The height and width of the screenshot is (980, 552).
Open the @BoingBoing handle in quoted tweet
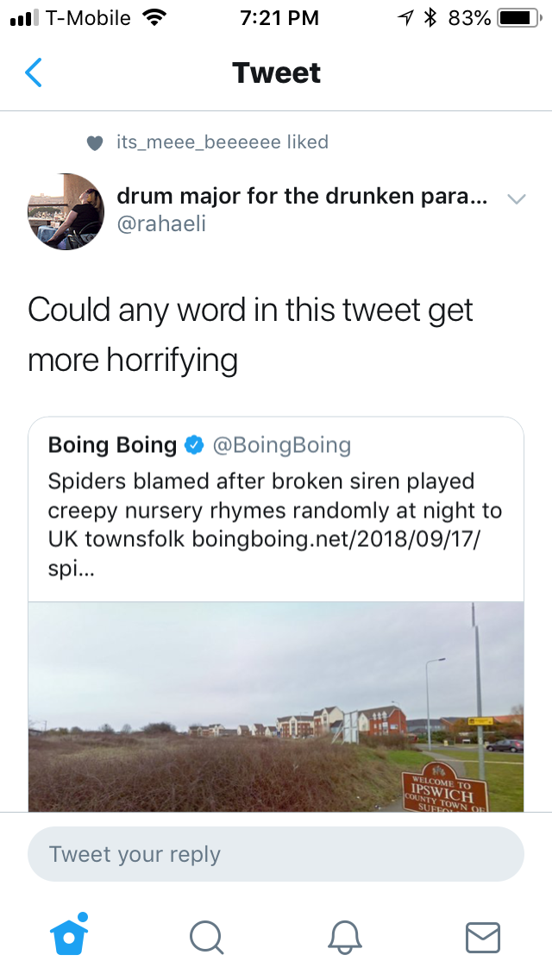point(281,446)
